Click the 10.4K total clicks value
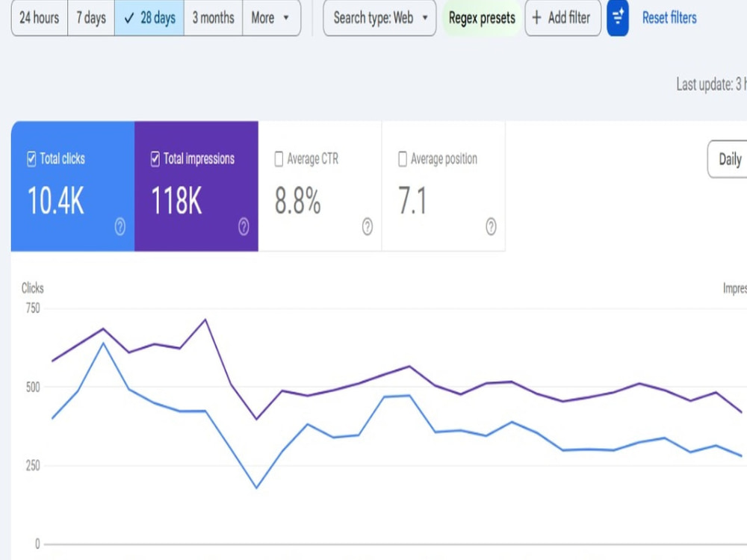The width and height of the screenshot is (747, 560). coord(56,200)
